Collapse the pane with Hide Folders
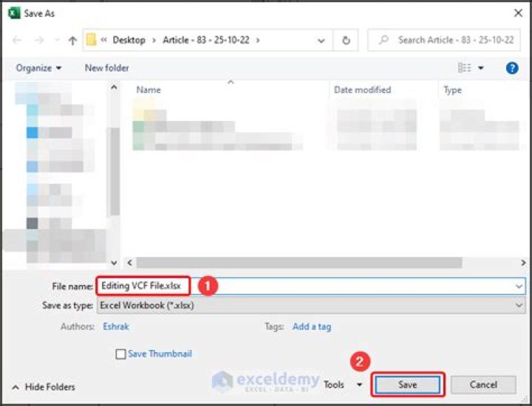 tap(44, 387)
